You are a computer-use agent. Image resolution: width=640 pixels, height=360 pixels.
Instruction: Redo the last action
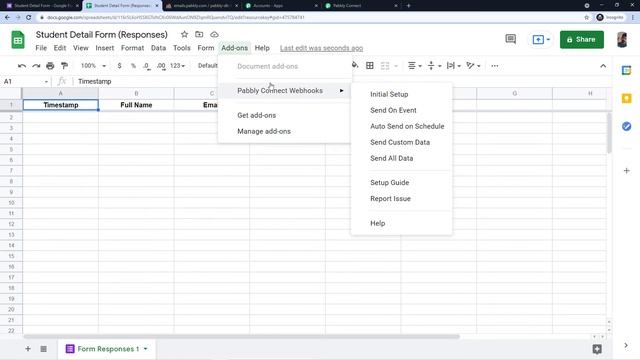pyautogui.click(x=36, y=66)
